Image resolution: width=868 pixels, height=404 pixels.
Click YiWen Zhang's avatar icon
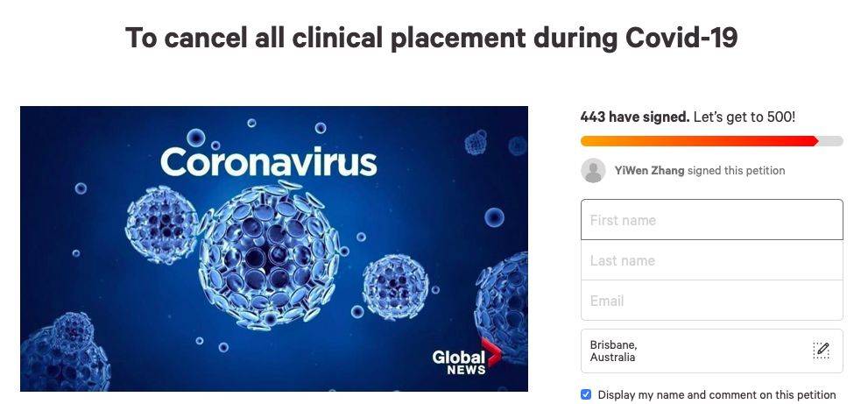click(593, 171)
